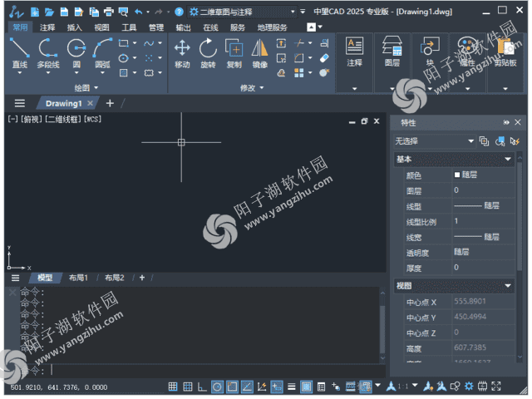
Task: Click the Stretch tool icon in the modify panel
Action: [x=281, y=43]
